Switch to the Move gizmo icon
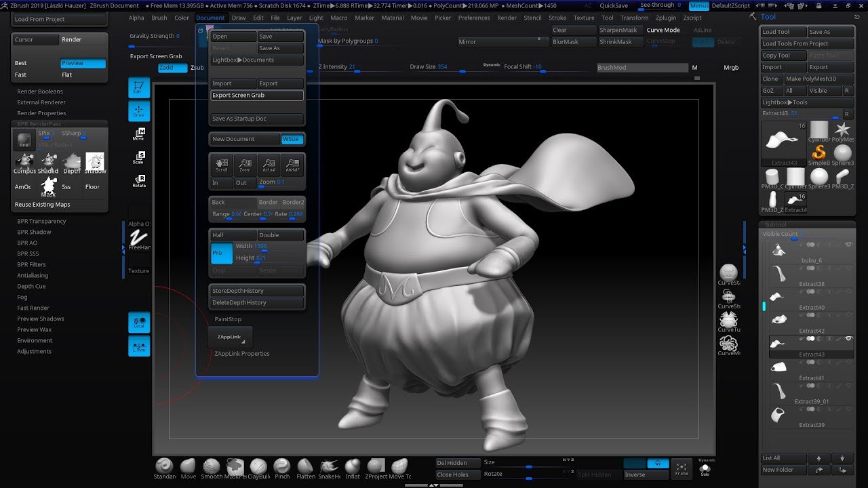This screenshot has height=488, width=868. click(139, 135)
